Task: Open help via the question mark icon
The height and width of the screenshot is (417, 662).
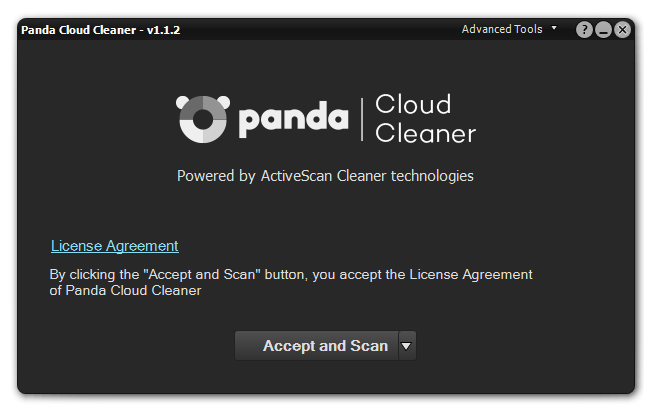Action: point(584,30)
